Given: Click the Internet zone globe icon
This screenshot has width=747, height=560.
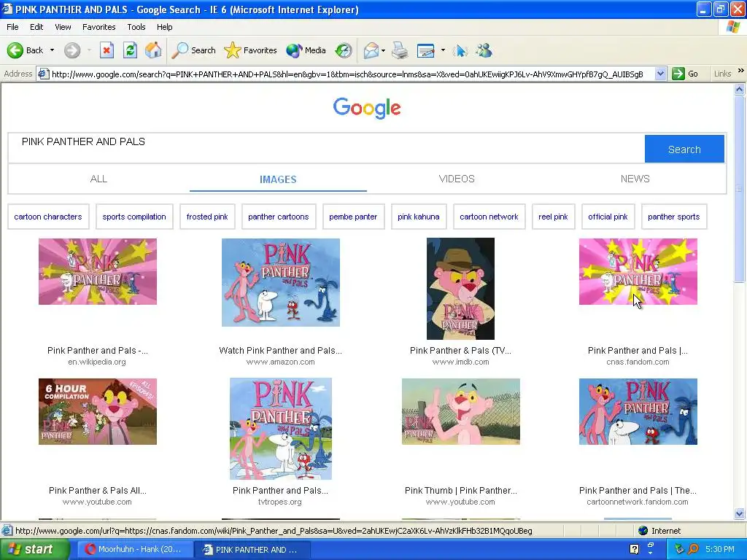Looking at the screenshot, I should pos(643,531).
